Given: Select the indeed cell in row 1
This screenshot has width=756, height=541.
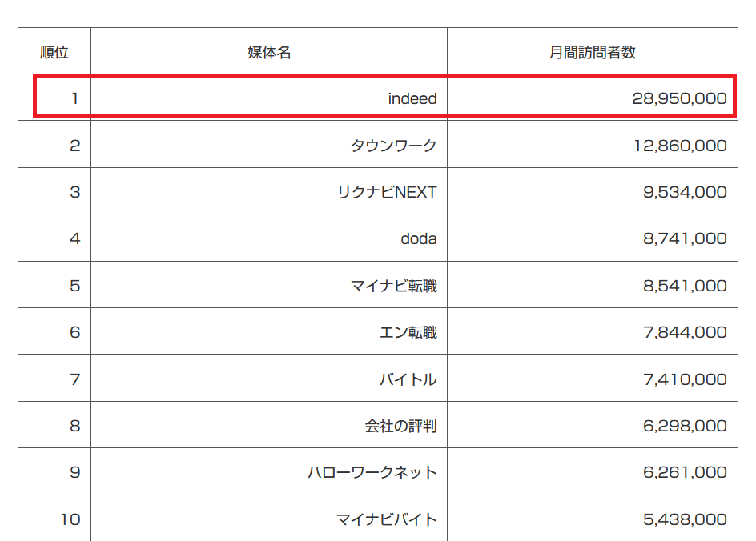Looking at the screenshot, I should (x=269, y=98).
